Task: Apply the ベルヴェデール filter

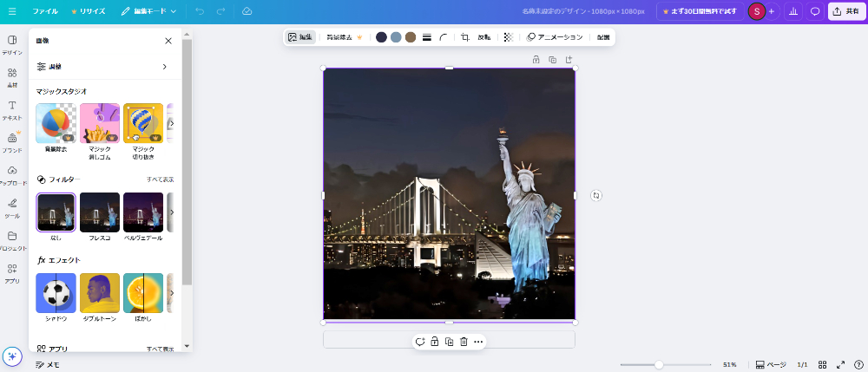Action: coord(143,212)
